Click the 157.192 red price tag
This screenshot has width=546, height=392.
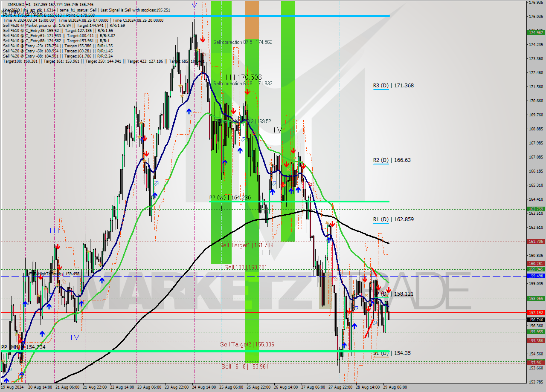click(536, 312)
